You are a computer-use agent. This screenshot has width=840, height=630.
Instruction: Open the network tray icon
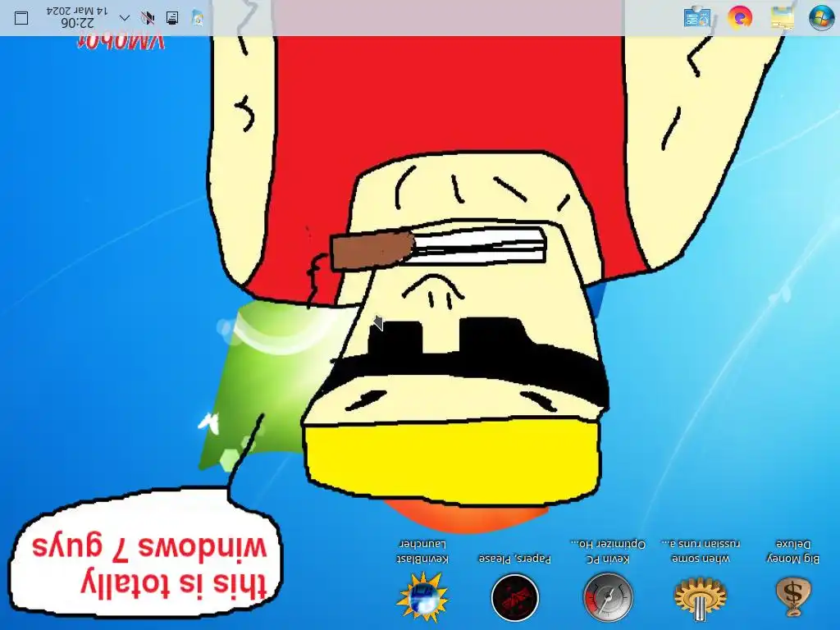point(172,18)
